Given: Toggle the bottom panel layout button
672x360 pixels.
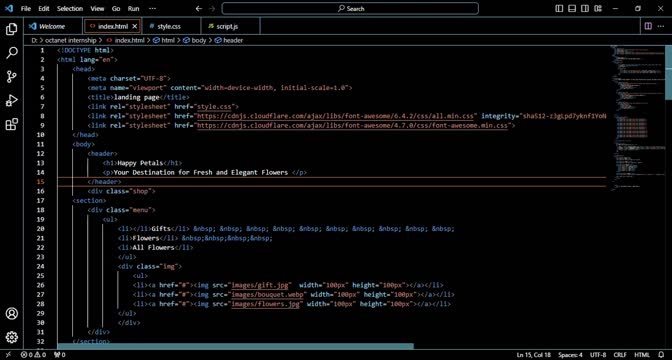Looking at the screenshot, I should coord(572,9).
